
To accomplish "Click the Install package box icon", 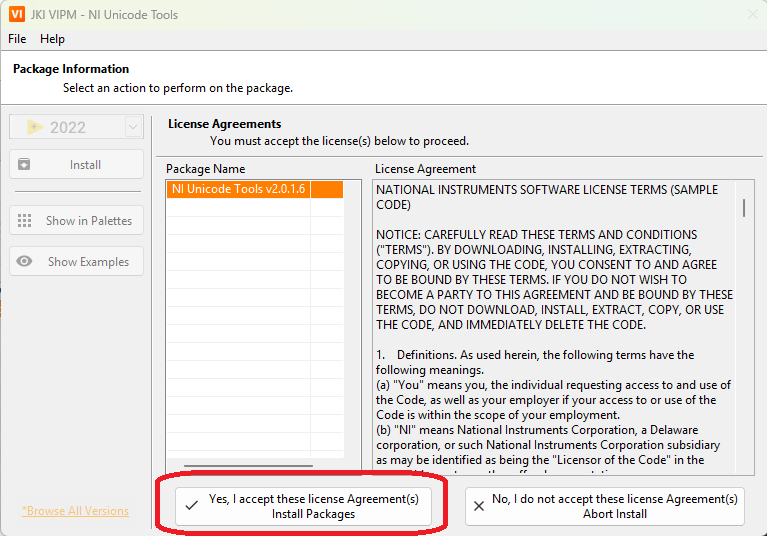I will pyautogui.click(x=24, y=164).
